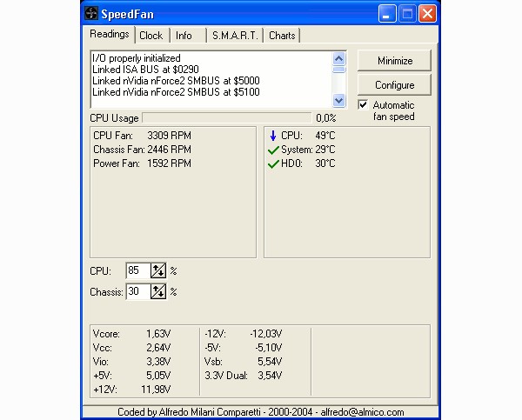Click the Chassis speed value field showing 30

pyautogui.click(x=138, y=291)
